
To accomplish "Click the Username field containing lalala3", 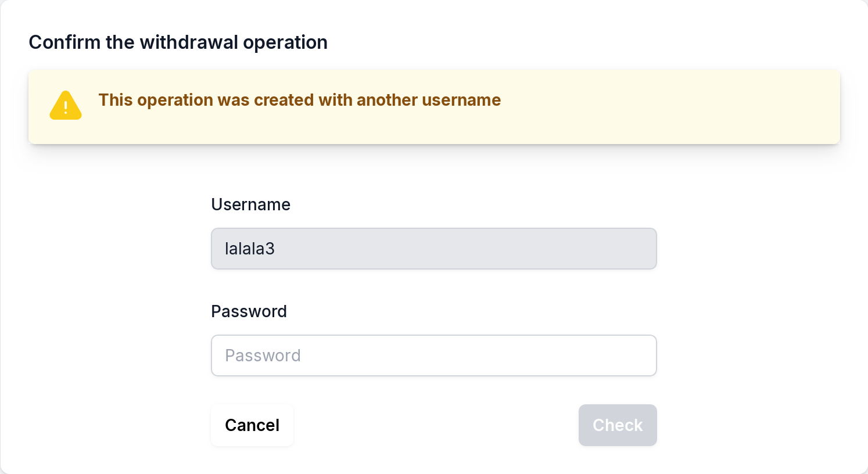I will point(433,249).
